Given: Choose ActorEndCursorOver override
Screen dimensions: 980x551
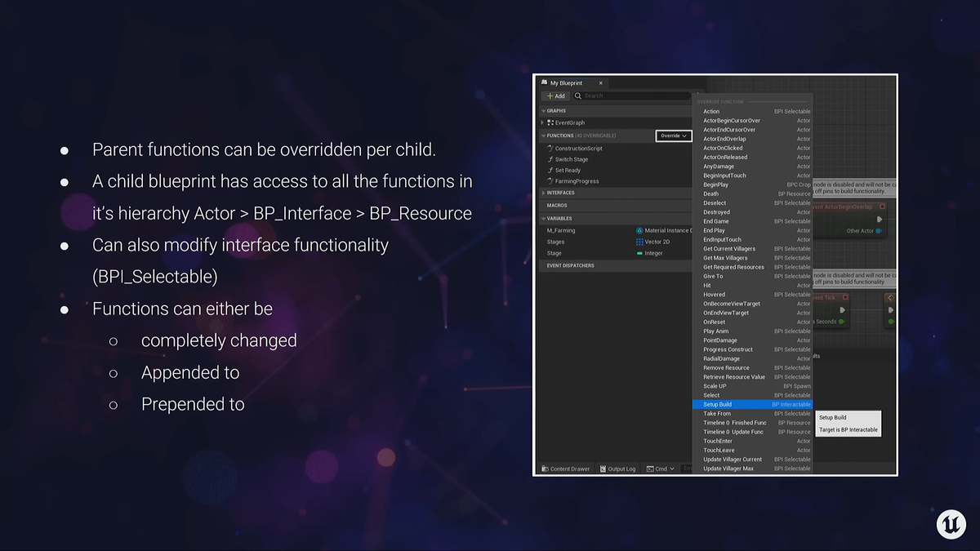Looking at the screenshot, I should point(752,130).
